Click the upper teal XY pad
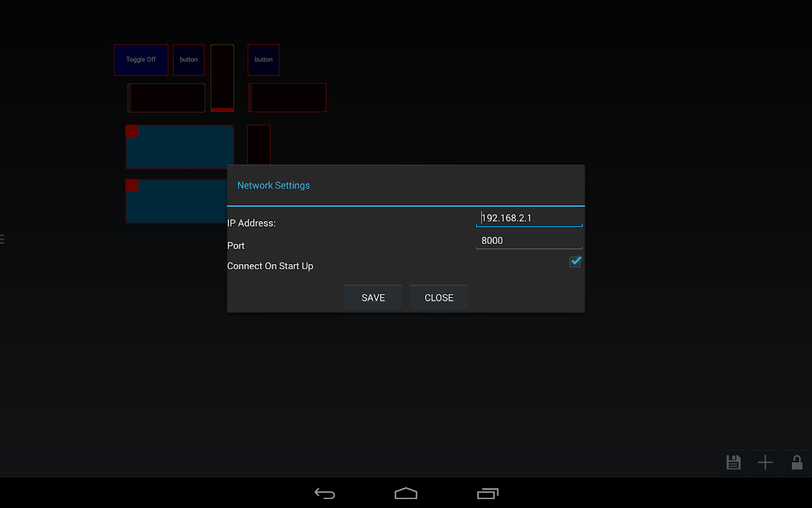This screenshot has height=508, width=812. [180, 147]
